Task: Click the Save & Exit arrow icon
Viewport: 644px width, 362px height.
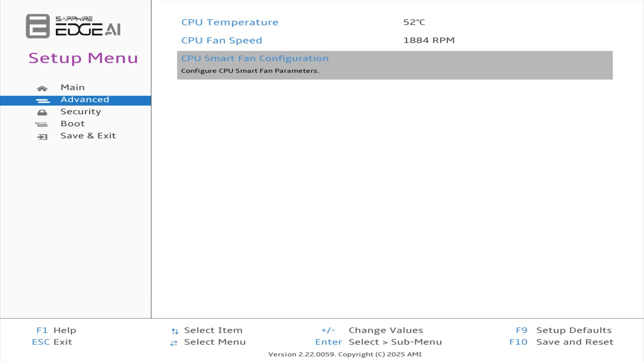Action: click(42, 137)
